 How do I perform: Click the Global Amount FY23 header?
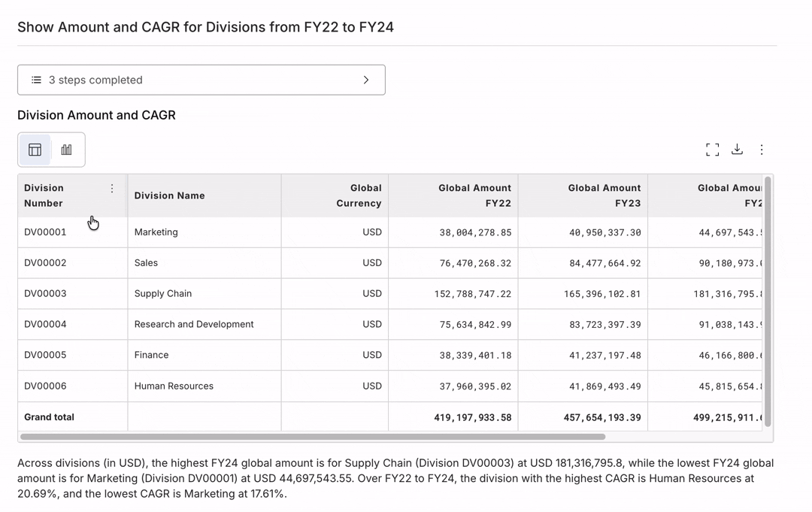(604, 195)
